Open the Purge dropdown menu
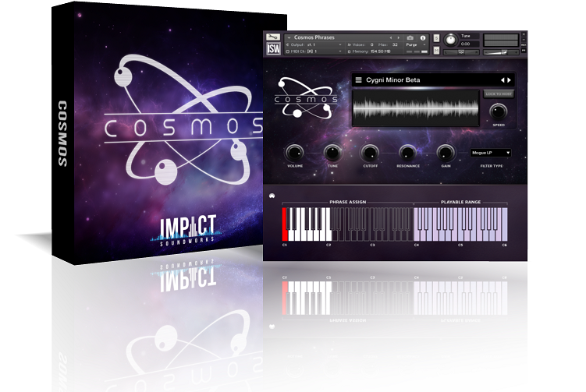The height and width of the screenshot is (392, 586). (417, 44)
